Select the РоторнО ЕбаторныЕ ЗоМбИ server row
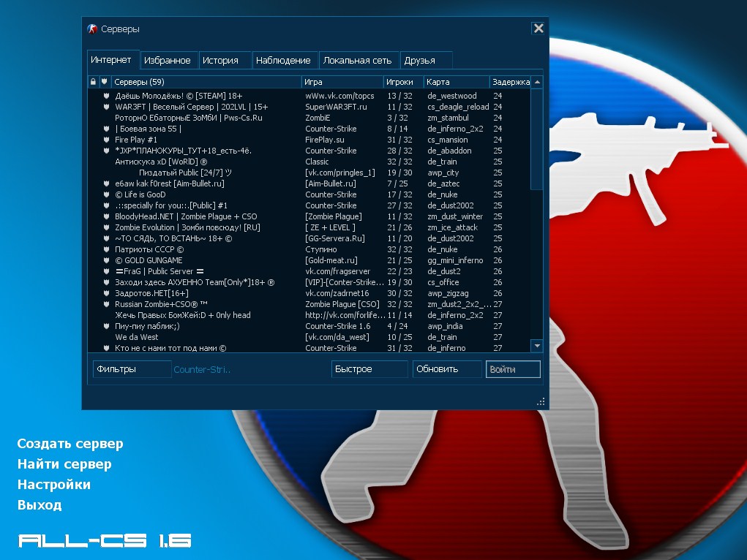Screen dimensions: 747x560 pos(309,118)
